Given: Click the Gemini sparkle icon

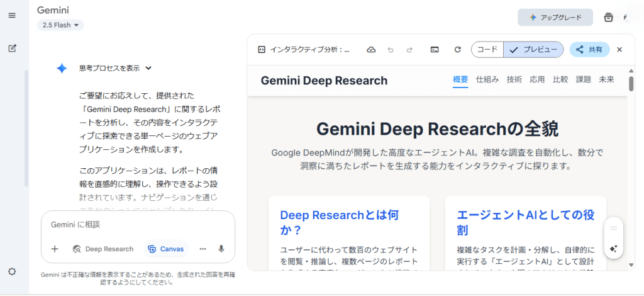Looking at the screenshot, I should click(62, 68).
